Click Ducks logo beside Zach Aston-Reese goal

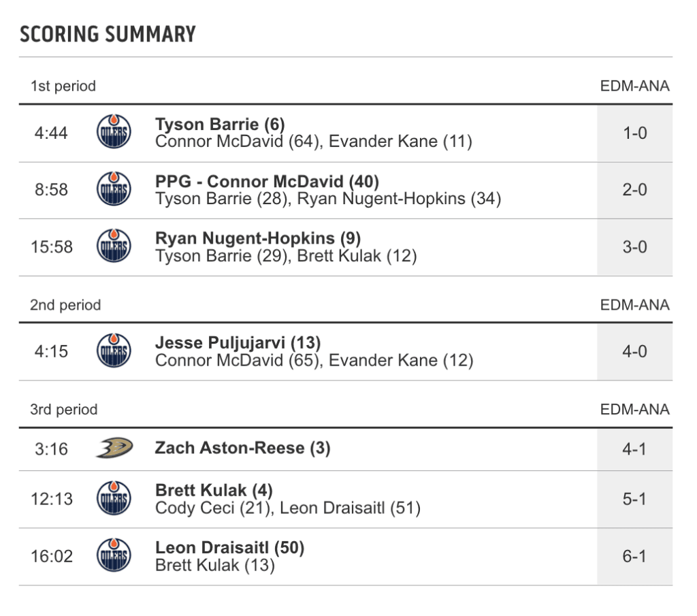click(114, 449)
